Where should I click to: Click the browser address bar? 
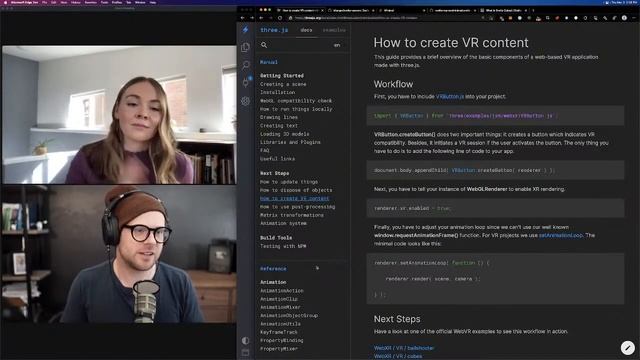coord(384,18)
